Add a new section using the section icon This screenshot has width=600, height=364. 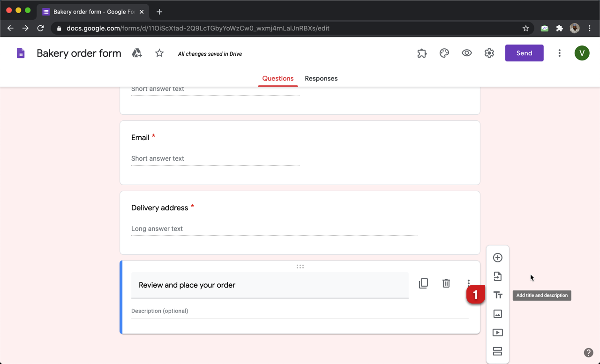(x=497, y=351)
